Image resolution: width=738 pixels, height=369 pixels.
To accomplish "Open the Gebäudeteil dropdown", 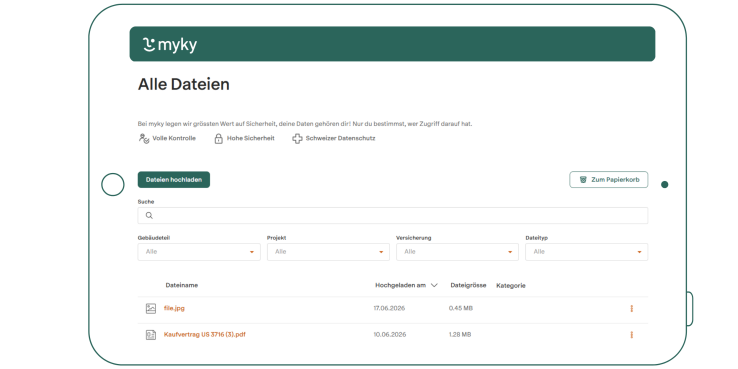I will pos(199,252).
